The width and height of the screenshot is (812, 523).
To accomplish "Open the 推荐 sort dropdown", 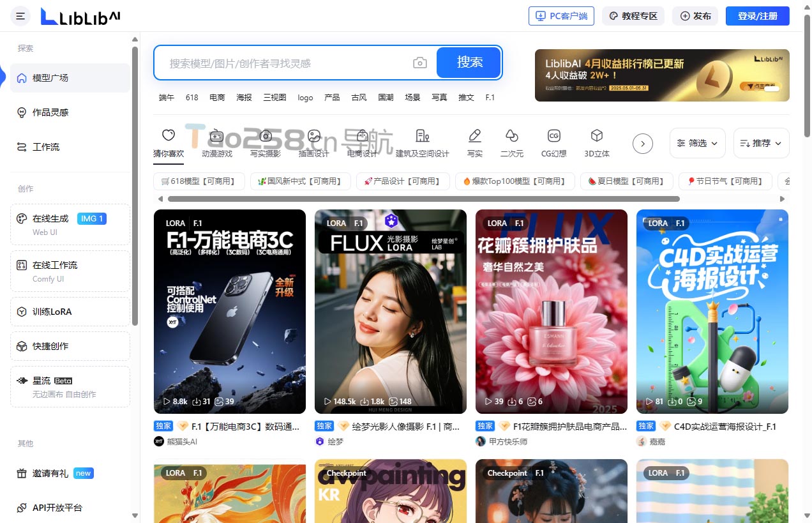I will pyautogui.click(x=761, y=143).
